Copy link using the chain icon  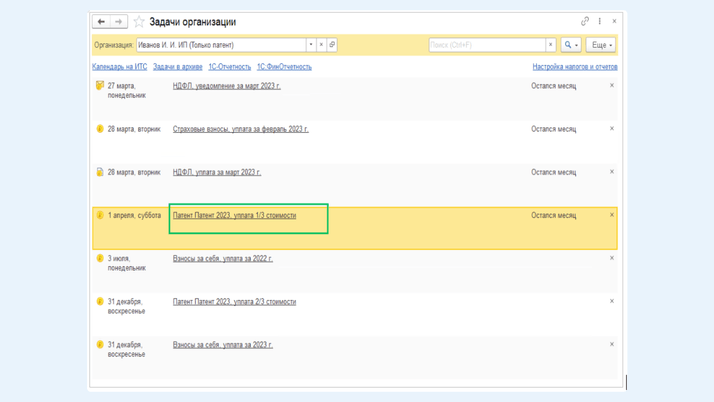point(585,21)
